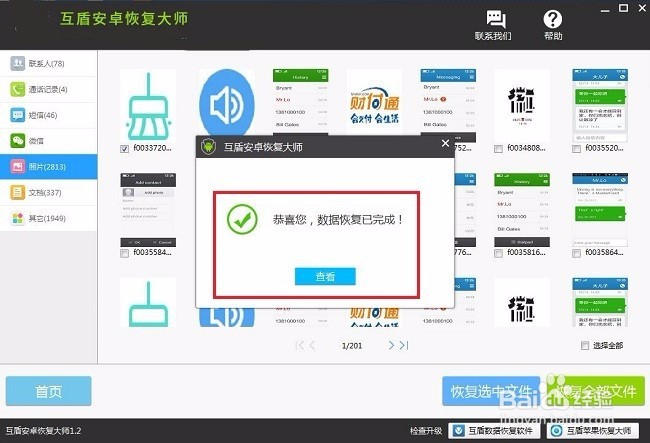The image size is (650, 443).
Task: Click the 互盾安卓恢复大师1.2 version text
Action: click(x=43, y=431)
